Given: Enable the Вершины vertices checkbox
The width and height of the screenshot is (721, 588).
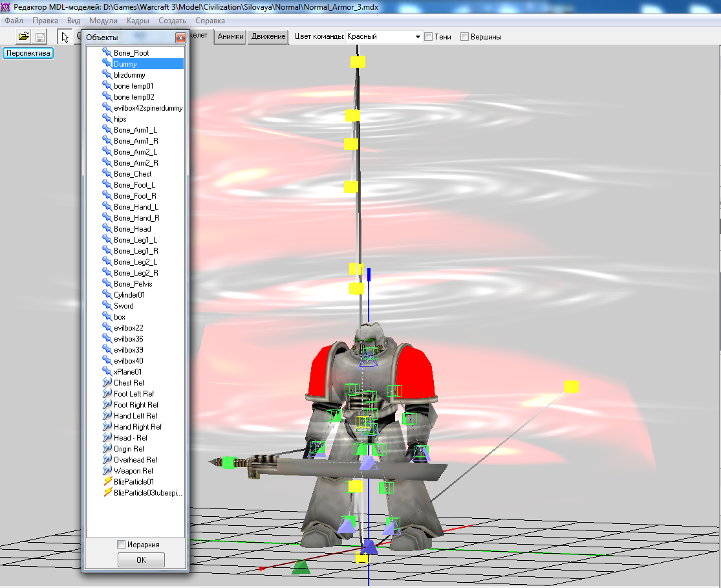Looking at the screenshot, I should point(464,37).
